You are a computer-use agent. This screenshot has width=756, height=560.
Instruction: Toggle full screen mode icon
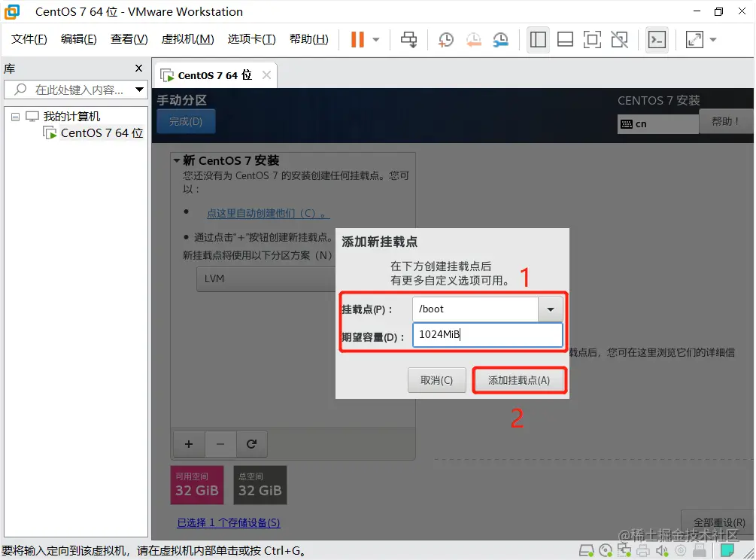[593, 39]
